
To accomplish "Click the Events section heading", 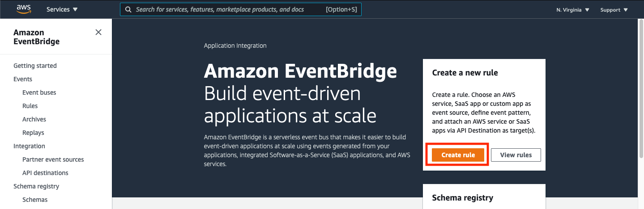I will (23, 79).
